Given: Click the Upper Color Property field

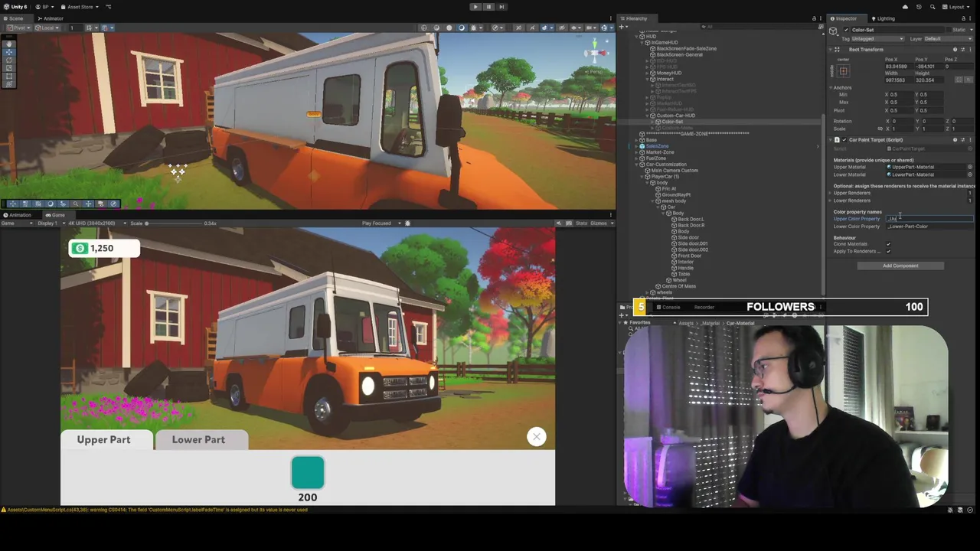Looking at the screenshot, I should tap(929, 219).
